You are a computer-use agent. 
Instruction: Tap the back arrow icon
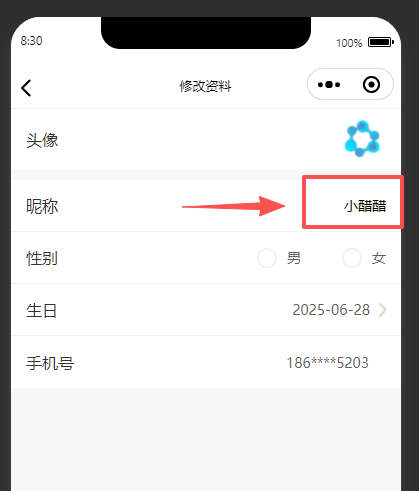26,88
